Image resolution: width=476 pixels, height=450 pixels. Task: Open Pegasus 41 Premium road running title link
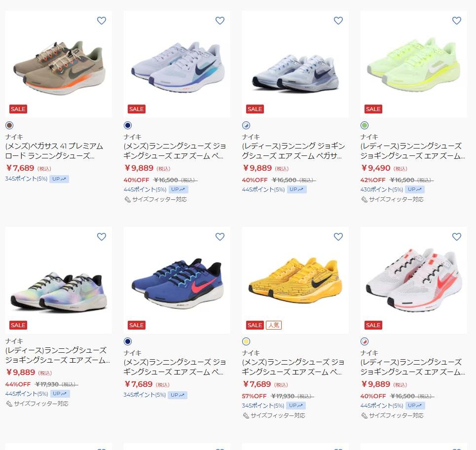(x=54, y=151)
